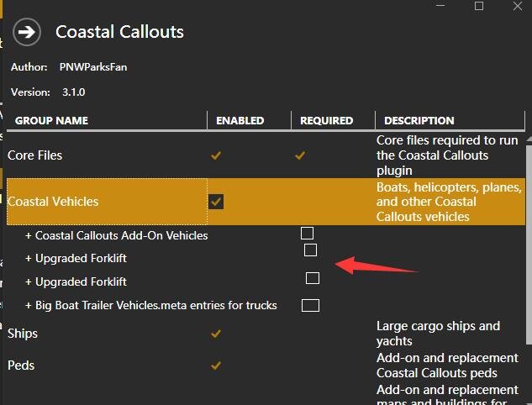Toggle the Ships enabled checkmark
This screenshot has height=405, width=532.
[x=216, y=334]
